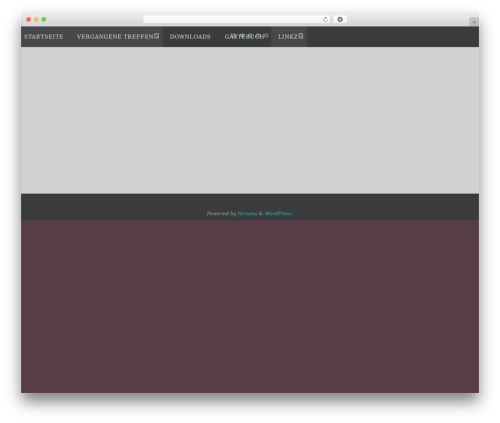This screenshot has width=500, height=423.
Task: Follow the Nirvana theme link
Action: pos(247,213)
